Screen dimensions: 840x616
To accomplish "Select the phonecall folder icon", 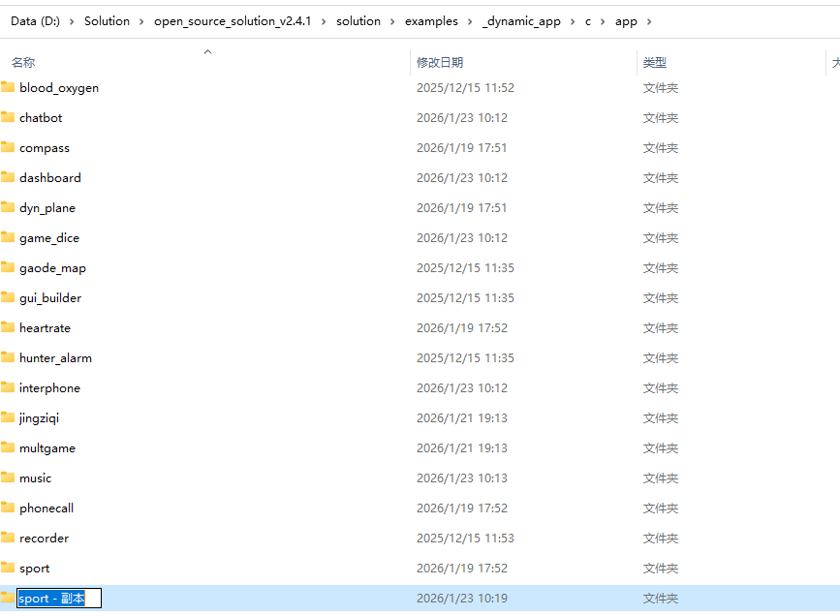I will [8, 507].
